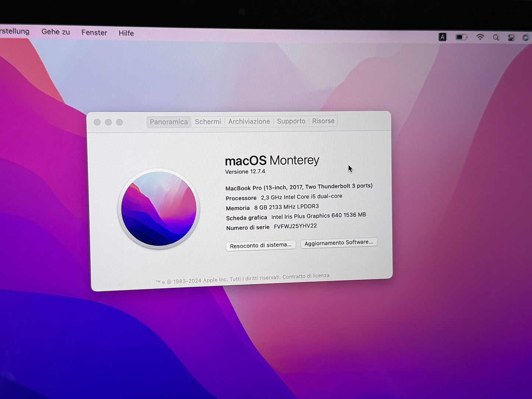This screenshot has width=532, height=399.
Task: Open Control Center icon
Action: point(511,38)
